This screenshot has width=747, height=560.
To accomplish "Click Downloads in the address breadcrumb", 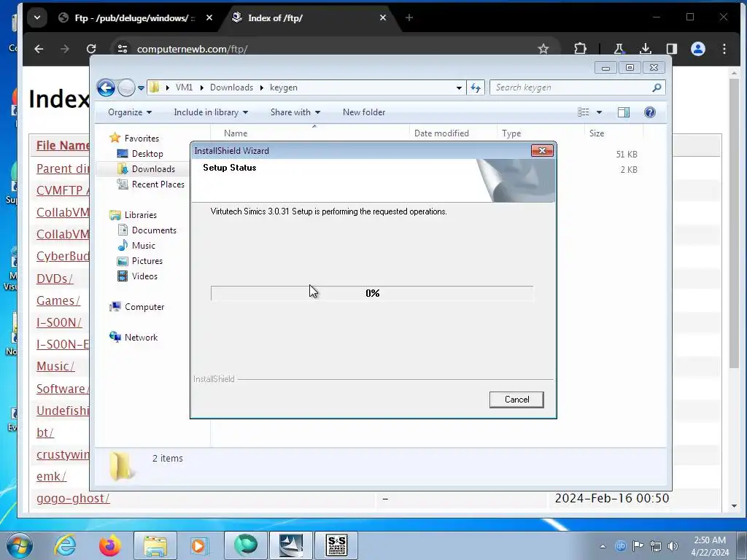I will click(x=231, y=87).
